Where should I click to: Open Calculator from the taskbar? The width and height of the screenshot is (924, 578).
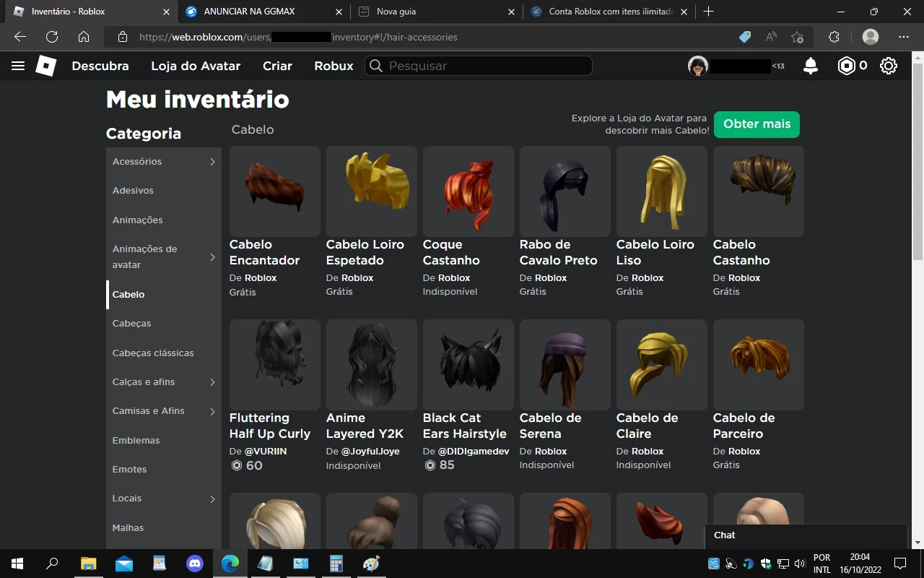pos(336,564)
